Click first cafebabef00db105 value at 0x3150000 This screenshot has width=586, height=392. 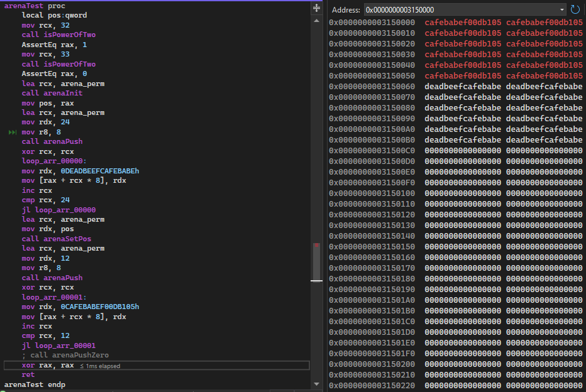(463, 23)
